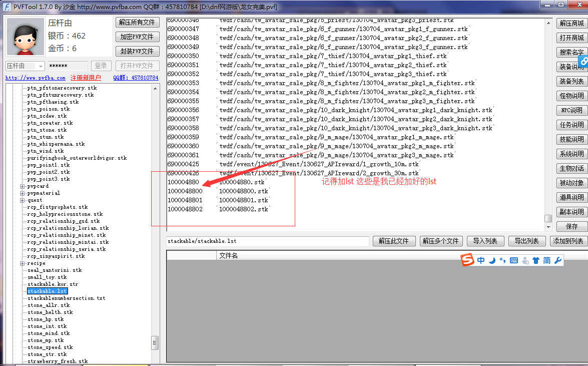The width and height of the screenshot is (588, 366).
Task: Expand the recipe tree folder
Action: 23,263
